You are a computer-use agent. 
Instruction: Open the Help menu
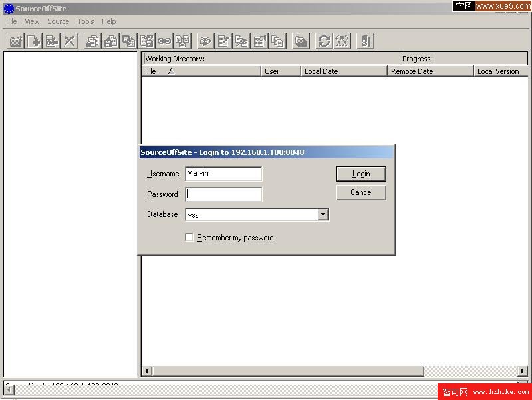click(x=109, y=22)
